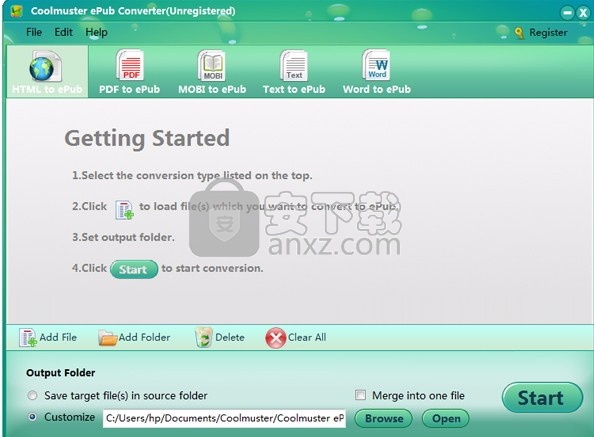Enable Merge into one file checkbox
This screenshot has width=594, height=437.
click(360, 395)
